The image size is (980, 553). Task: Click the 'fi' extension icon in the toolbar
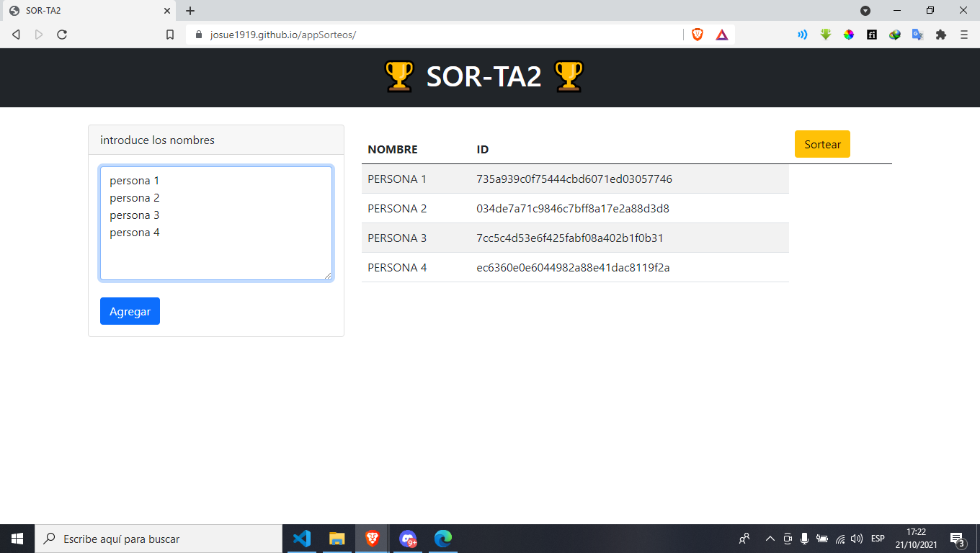click(x=872, y=34)
